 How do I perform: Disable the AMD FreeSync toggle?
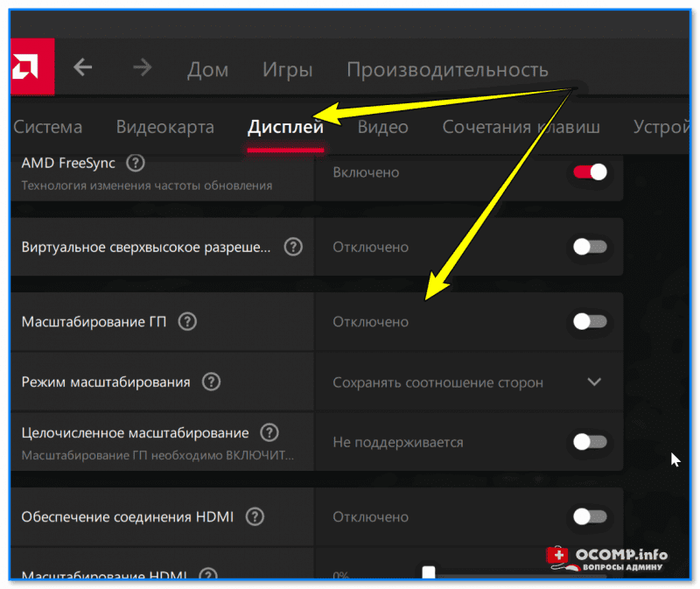coord(590,172)
